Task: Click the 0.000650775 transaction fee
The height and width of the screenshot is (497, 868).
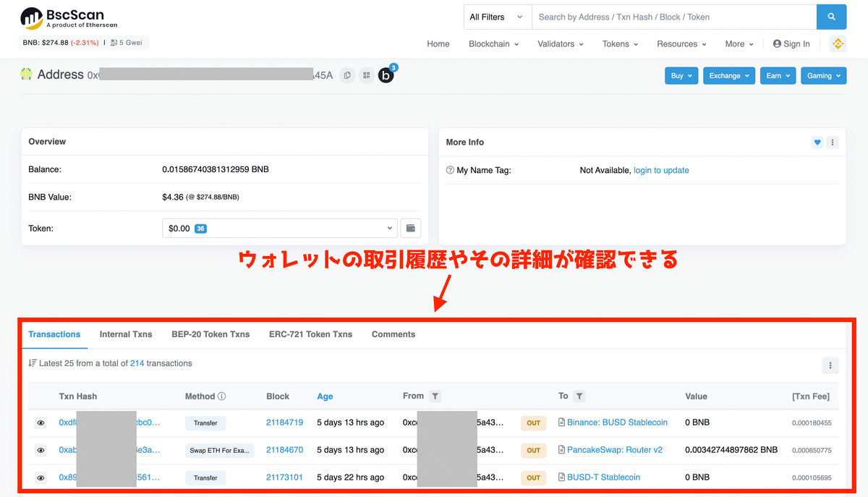Action: pyautogui.click(x=812, y=451)
